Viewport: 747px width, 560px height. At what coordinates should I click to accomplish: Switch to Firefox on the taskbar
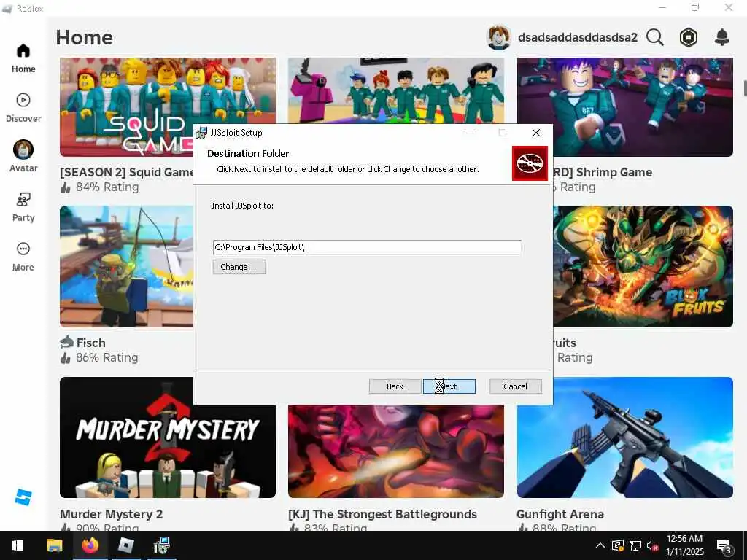90,545
